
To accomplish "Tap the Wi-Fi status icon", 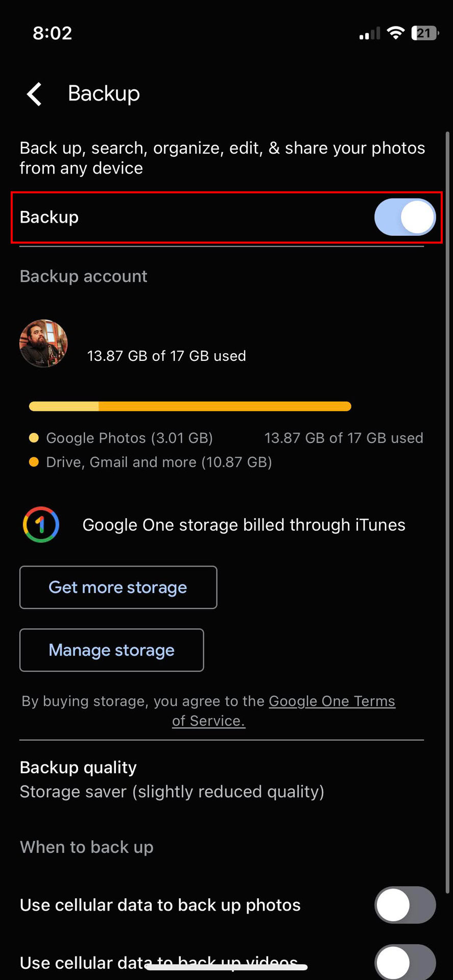I will 395,33.
